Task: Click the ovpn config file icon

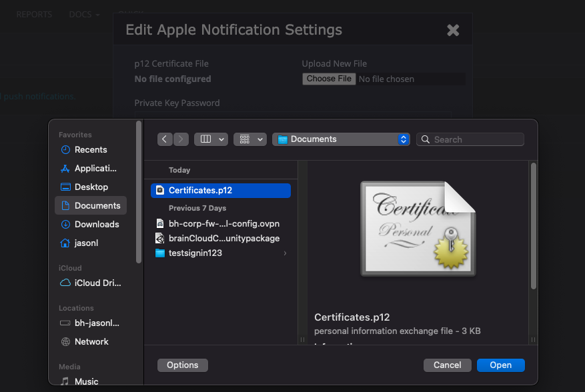Action: 159,223
